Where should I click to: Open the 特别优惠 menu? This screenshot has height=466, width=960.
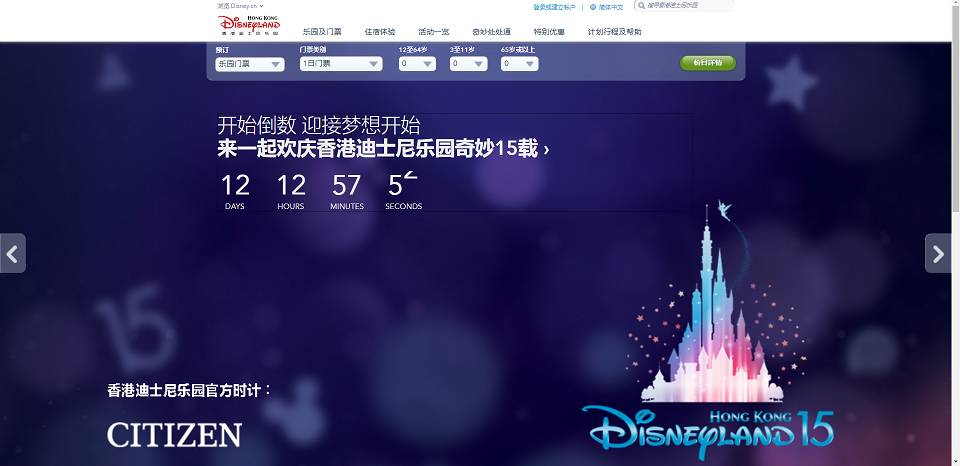(549, 32)
